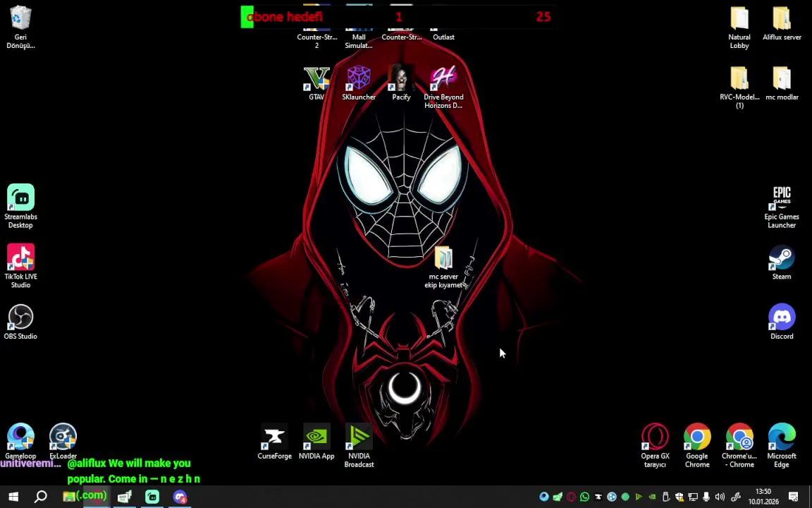Switch to Streamlabs in the taskbar
This screenshot has width=812, height=508.
click(152, 497)
